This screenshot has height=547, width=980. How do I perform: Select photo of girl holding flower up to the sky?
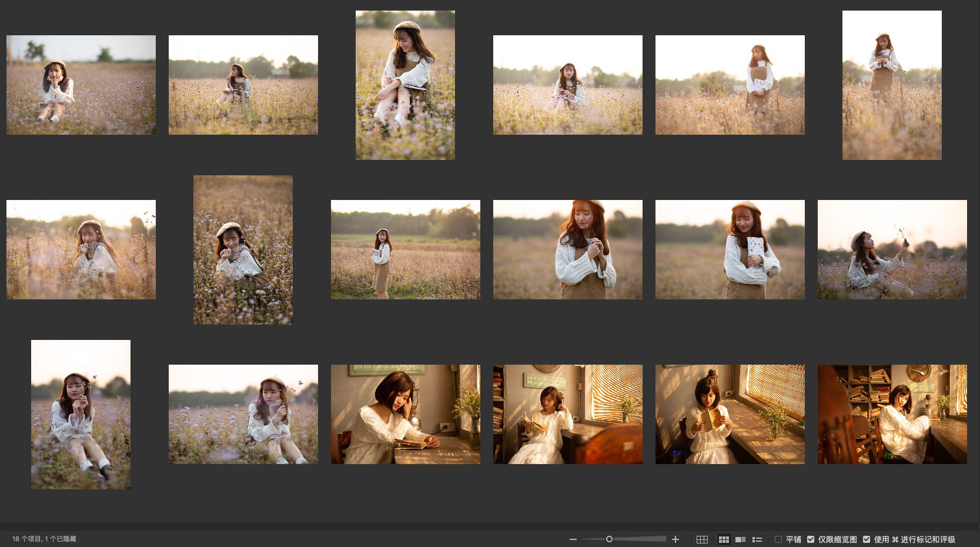coord(892,249)
